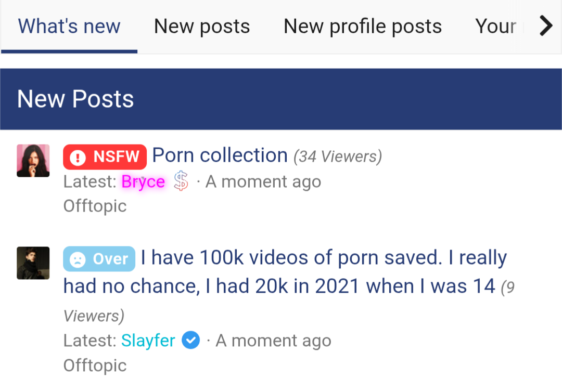
Task: Open the 'What's new' tab
Action: [69, 26]
